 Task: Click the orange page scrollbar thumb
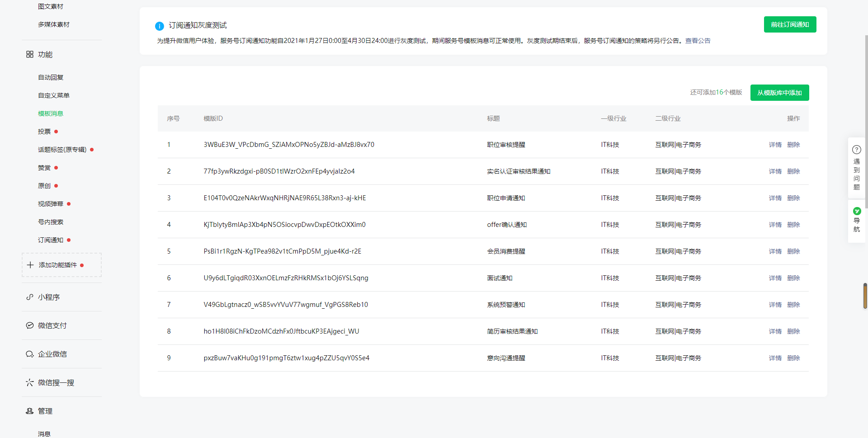[x=865, y=296]
